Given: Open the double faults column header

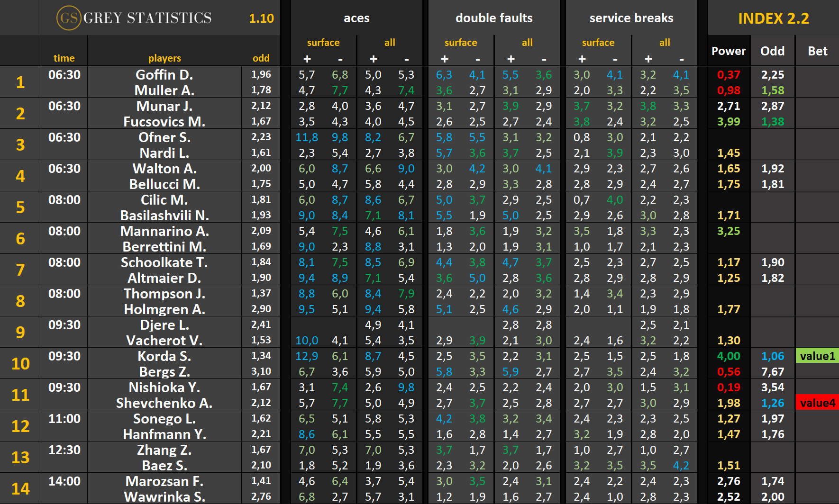Looking at the screenshot, I should click(494, 18).
